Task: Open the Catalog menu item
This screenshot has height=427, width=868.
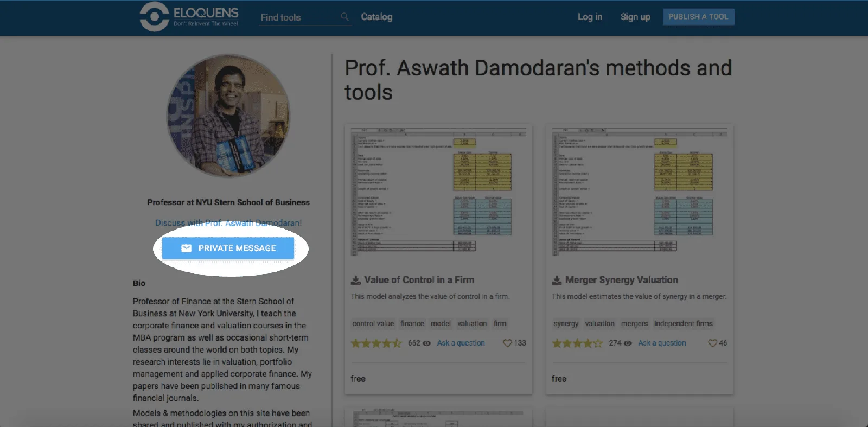Action: coord(376,17)
